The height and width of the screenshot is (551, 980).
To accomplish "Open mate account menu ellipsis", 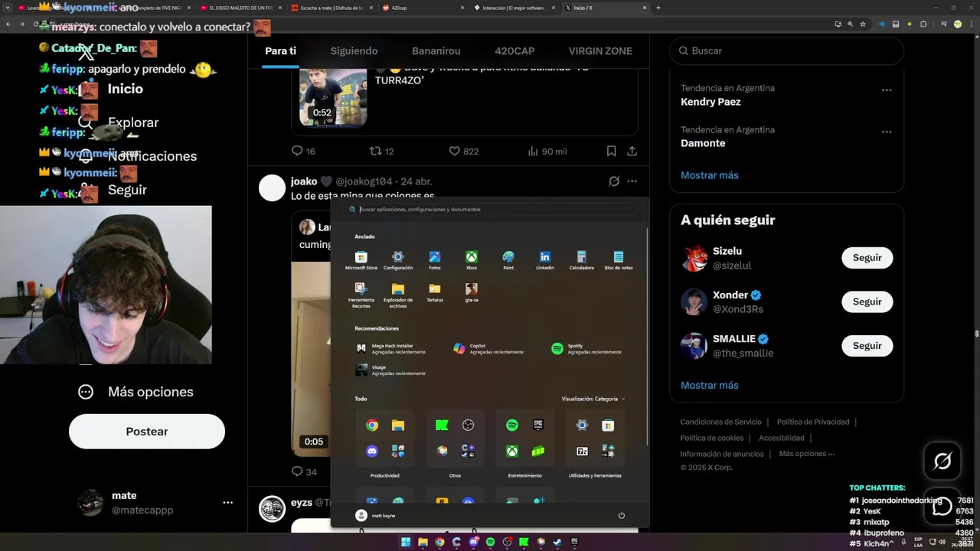I will [227, 503].
